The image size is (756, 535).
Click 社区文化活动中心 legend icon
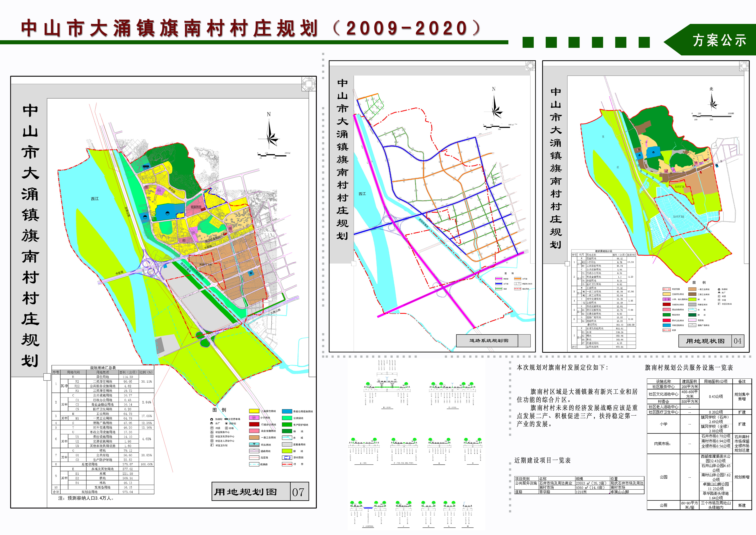click(x=212, y=436)
